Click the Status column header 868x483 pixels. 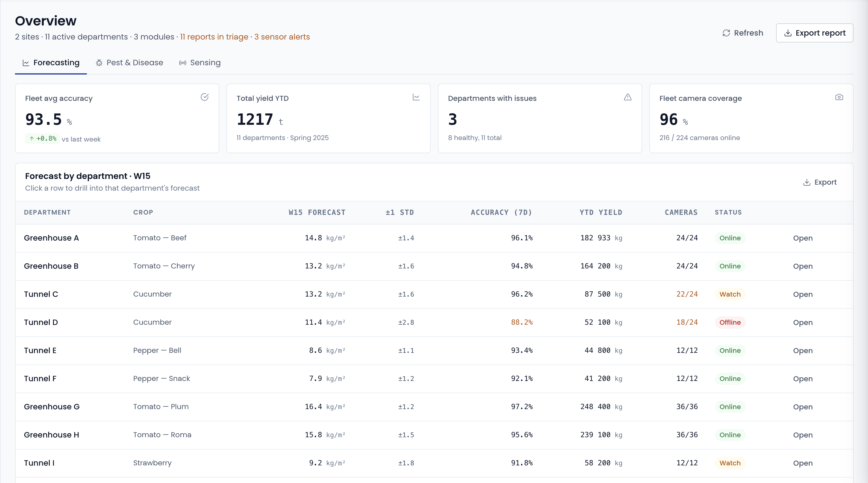[728, 212]
